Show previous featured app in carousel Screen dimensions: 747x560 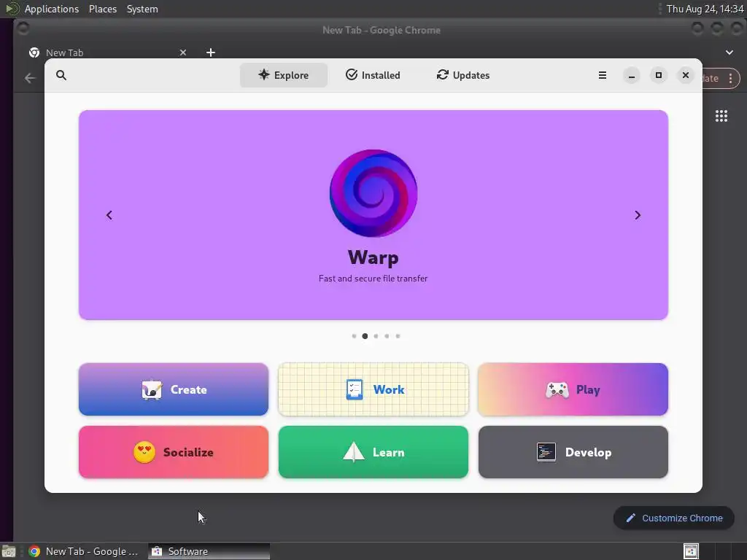tap(109, 215)
